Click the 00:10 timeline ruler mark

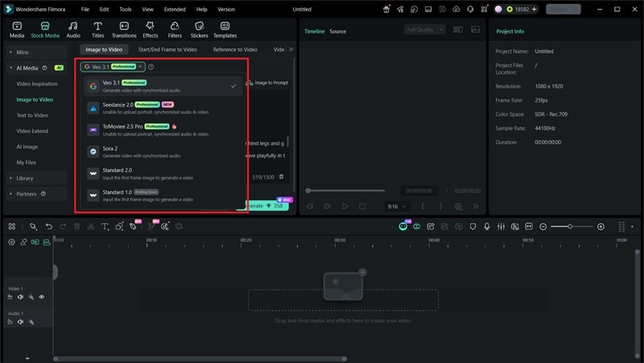pyautogui.click(x=151, y=240)
